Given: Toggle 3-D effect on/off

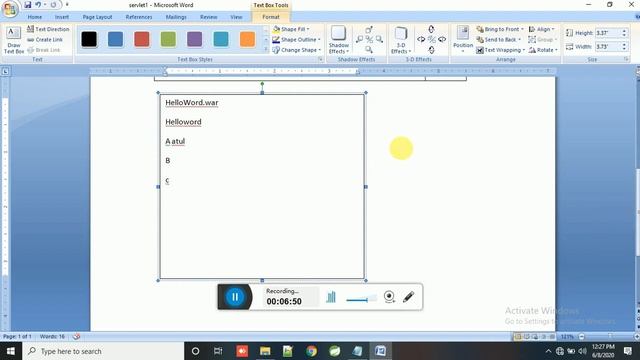Looking at the screenshot, I should click(x=431, y=39).
